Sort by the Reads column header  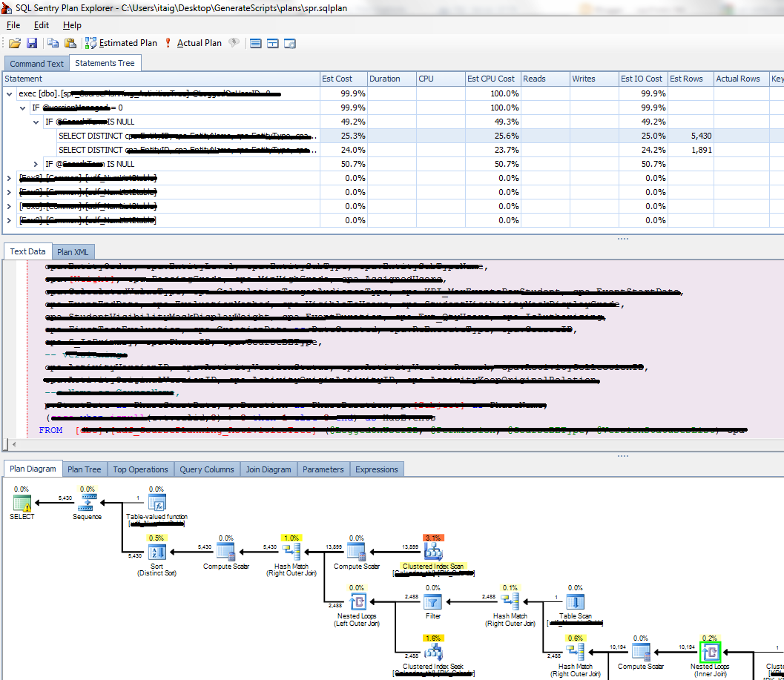click(545, 79)
